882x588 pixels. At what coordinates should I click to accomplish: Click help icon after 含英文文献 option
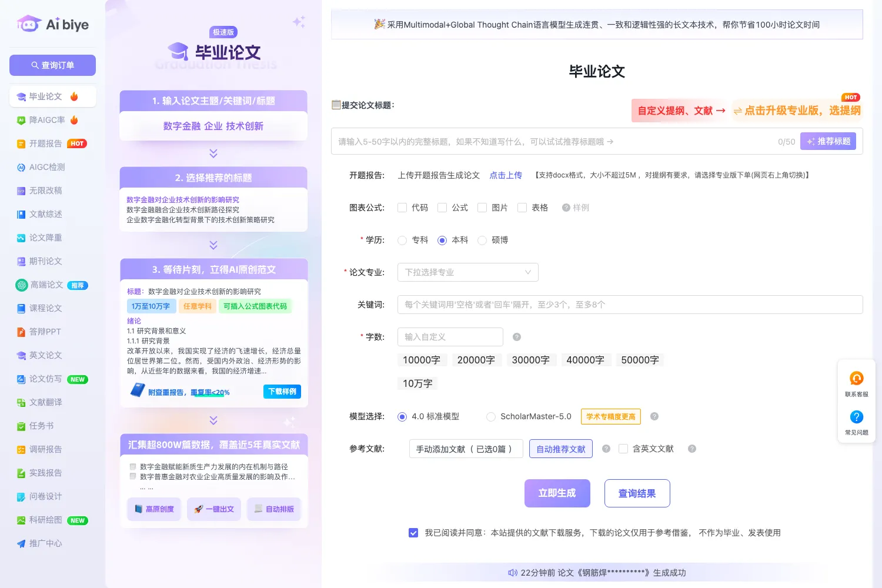692,449
